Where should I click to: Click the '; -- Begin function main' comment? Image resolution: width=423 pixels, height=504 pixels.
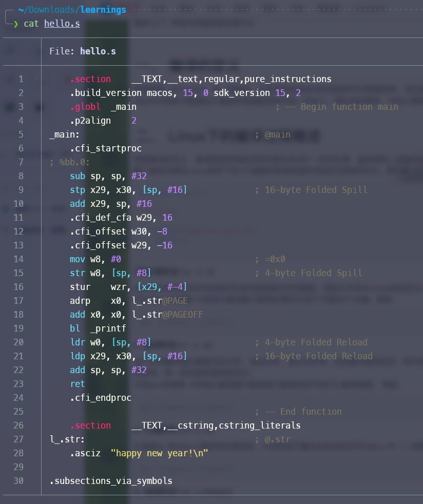pyautogui.click(x=336, y=107)
